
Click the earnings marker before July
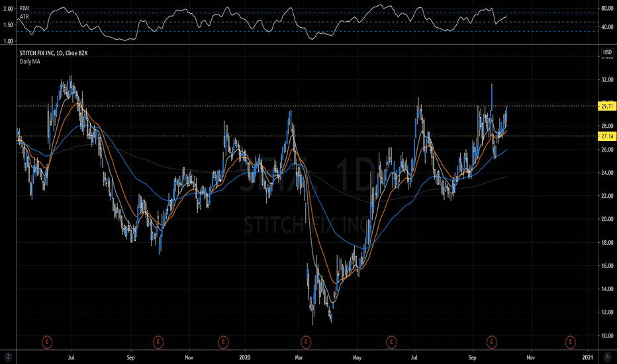click(x=47, y=342)
